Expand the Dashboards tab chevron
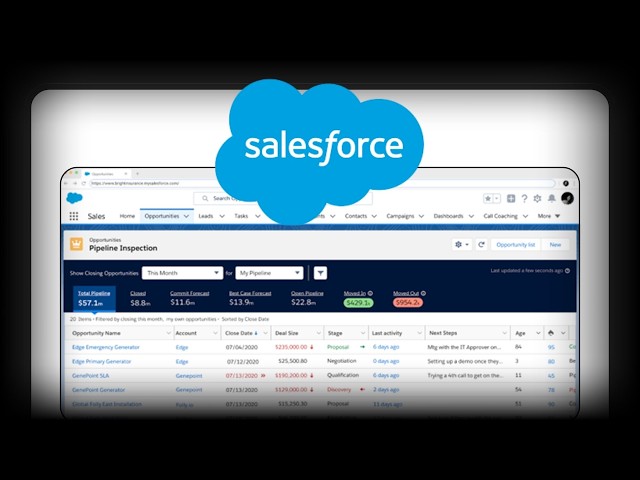 click(x=471, y=216)
